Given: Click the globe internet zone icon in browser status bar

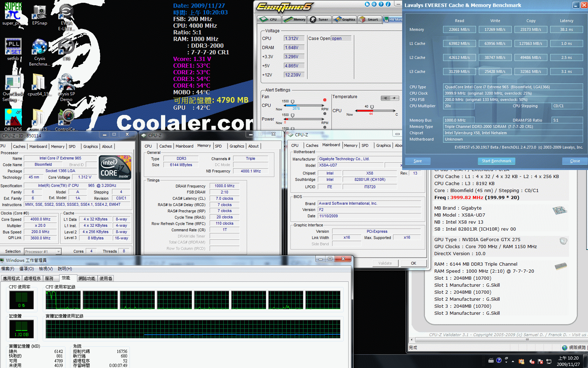Looking at the screenshot, I should pos(565,348).
